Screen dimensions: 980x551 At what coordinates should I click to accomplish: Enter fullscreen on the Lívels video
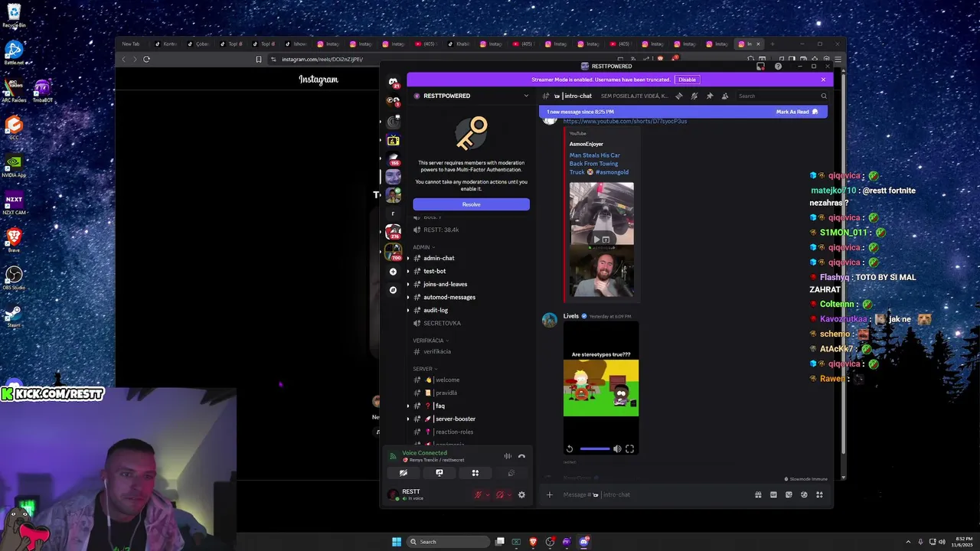pos(629,449)
